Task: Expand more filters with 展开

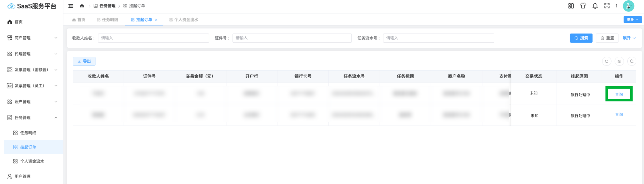Action: [629, 38]
